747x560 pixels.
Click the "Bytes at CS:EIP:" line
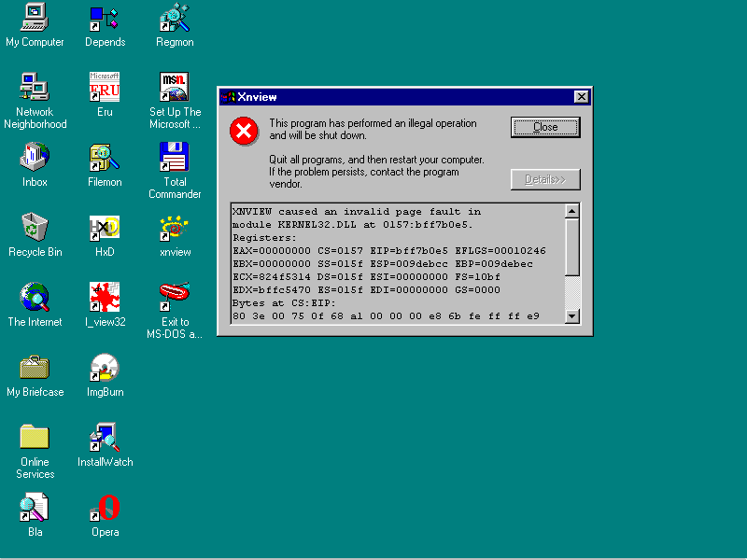284,302
